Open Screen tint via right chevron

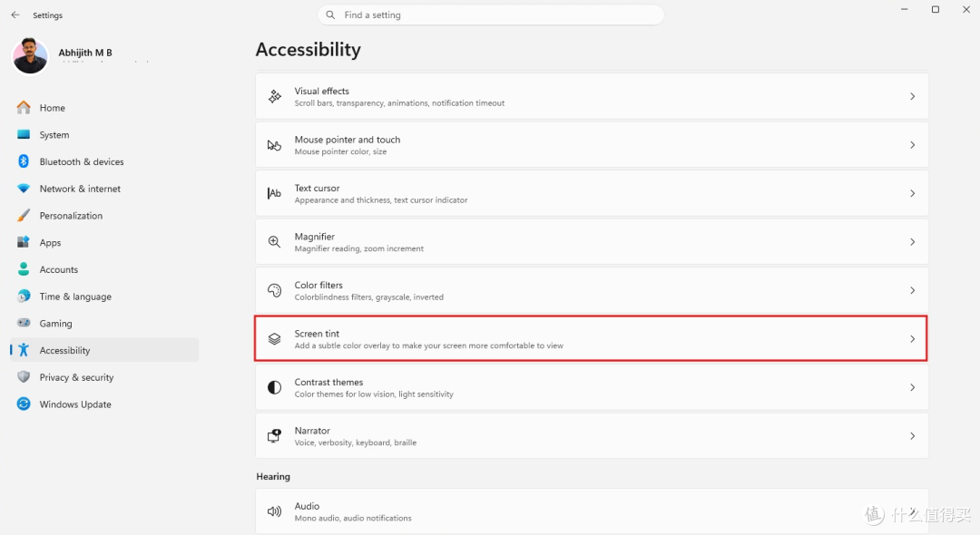(913, 339)
